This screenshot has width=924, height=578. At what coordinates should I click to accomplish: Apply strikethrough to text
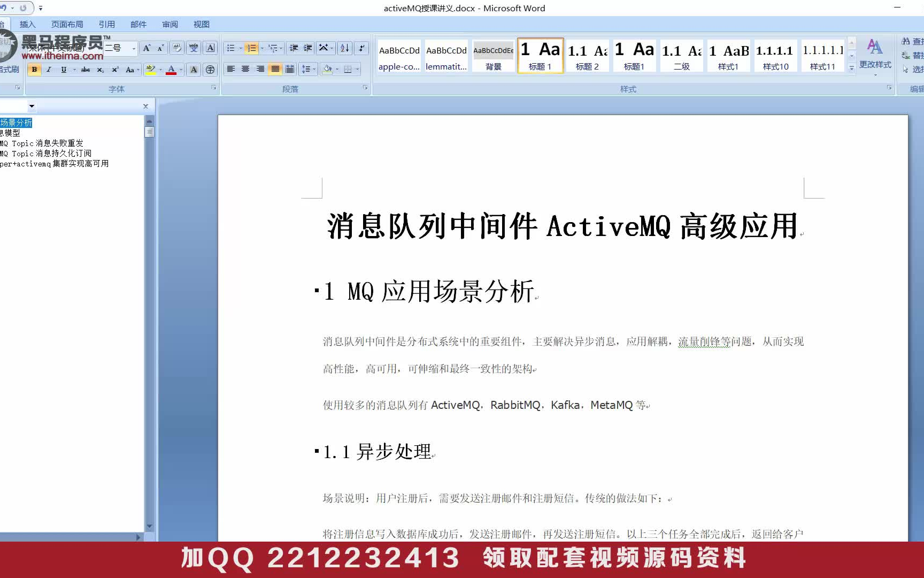[x=86, y=70]
